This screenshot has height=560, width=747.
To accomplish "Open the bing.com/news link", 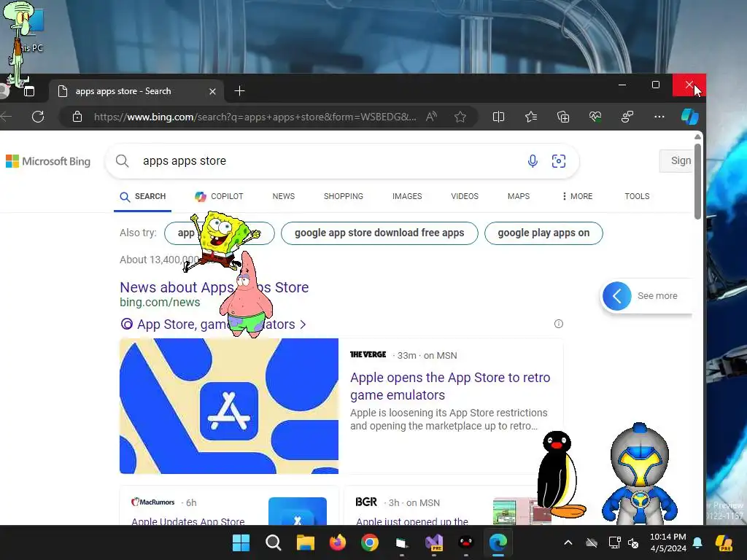I will click(x=160, y=303).
